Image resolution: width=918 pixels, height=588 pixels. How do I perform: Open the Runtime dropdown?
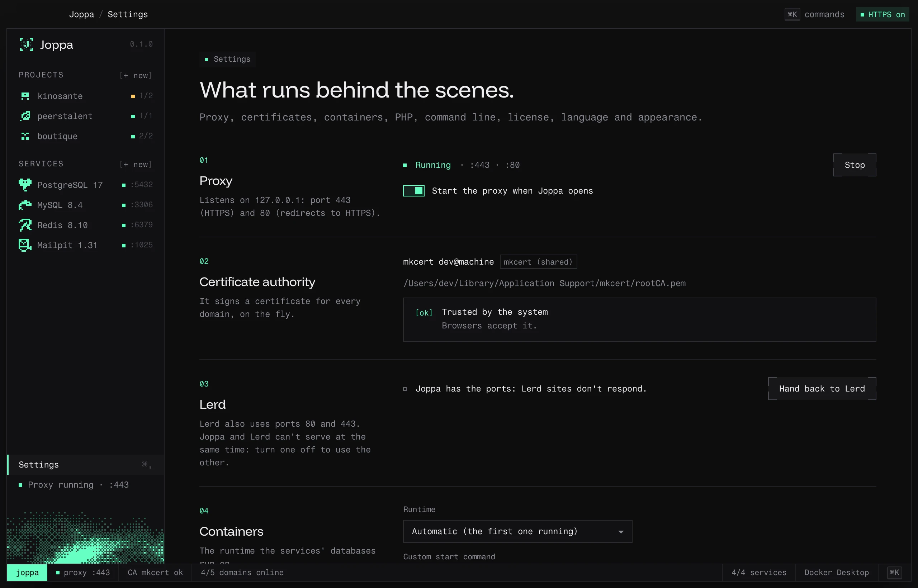517,531
